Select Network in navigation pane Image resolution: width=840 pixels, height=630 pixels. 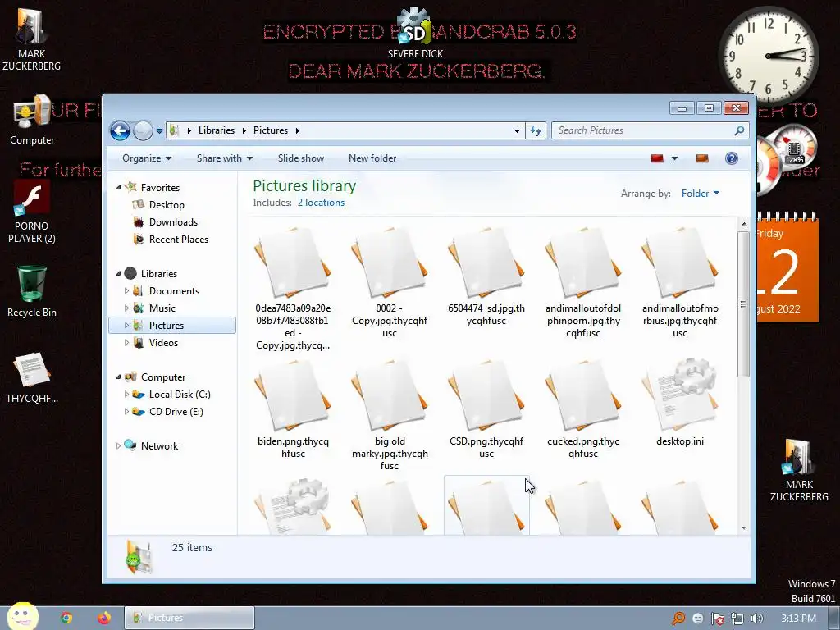pyautogui.click(x=159, y=445)
